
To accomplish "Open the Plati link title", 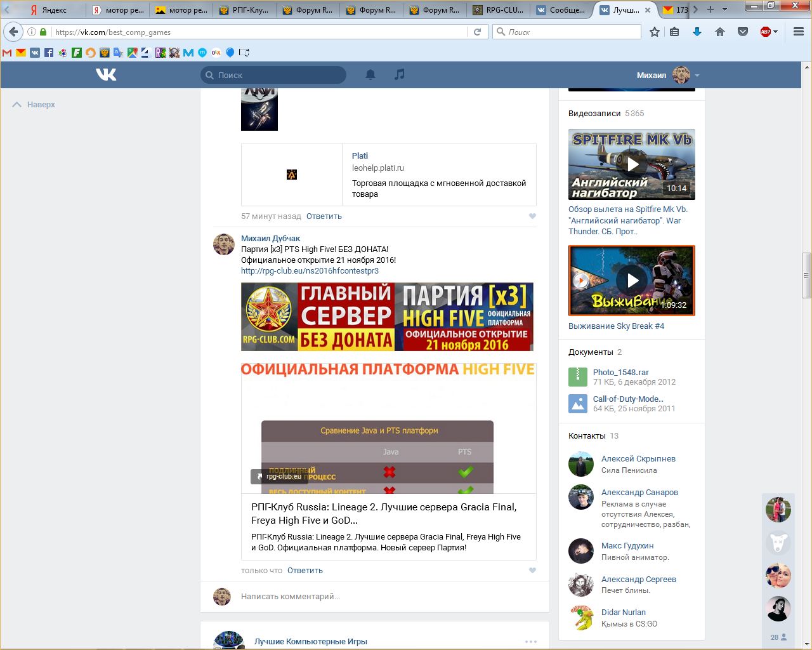I will point(360,156).
